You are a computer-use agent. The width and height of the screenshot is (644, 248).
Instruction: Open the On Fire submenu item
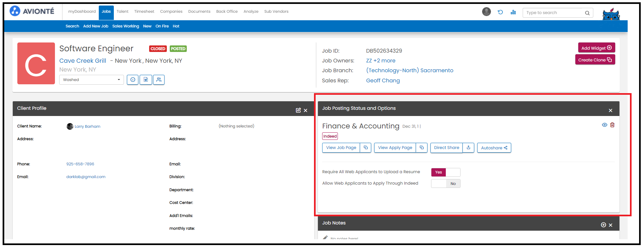click(x=162, y=26)
